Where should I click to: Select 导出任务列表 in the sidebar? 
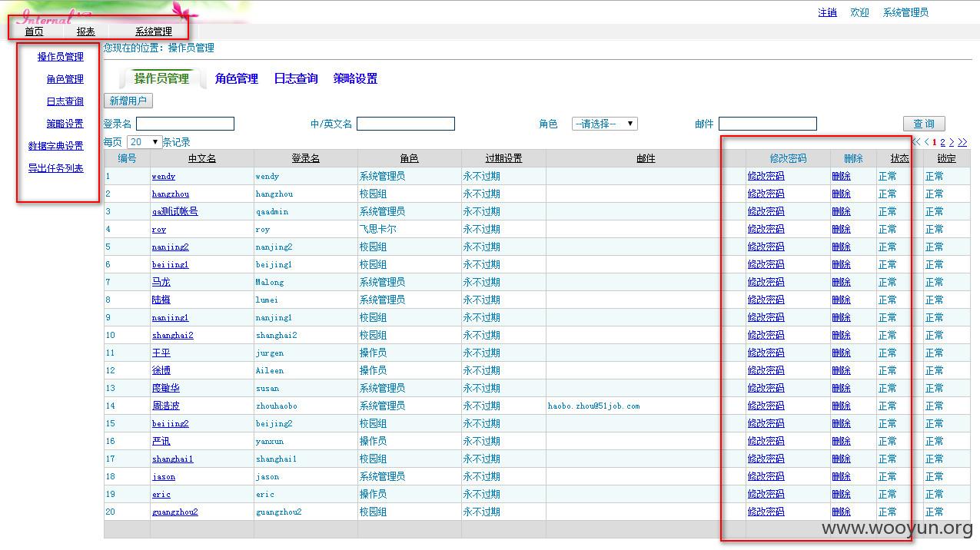click(56, 168)
